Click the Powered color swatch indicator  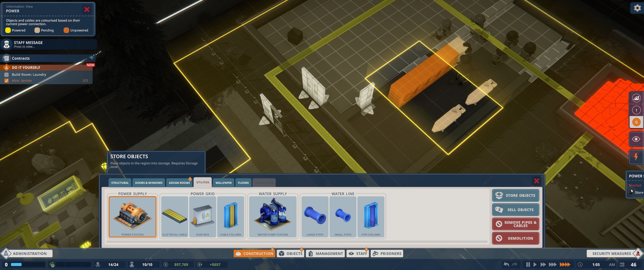click(8, 30)
